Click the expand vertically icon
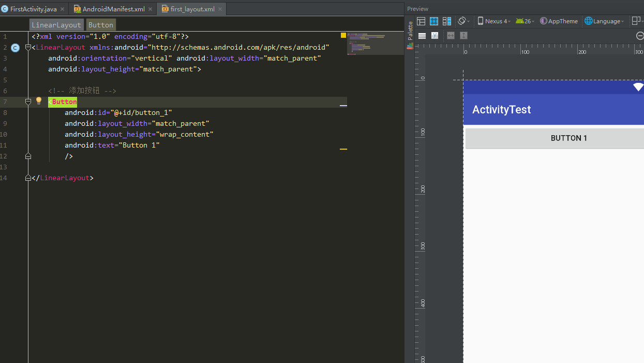The height and width of the screenshot is (363, 644). click(x=463, y=35)
